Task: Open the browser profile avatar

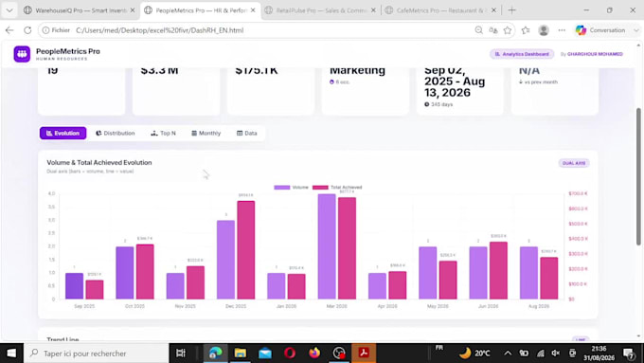Action: tap(544, 30)
